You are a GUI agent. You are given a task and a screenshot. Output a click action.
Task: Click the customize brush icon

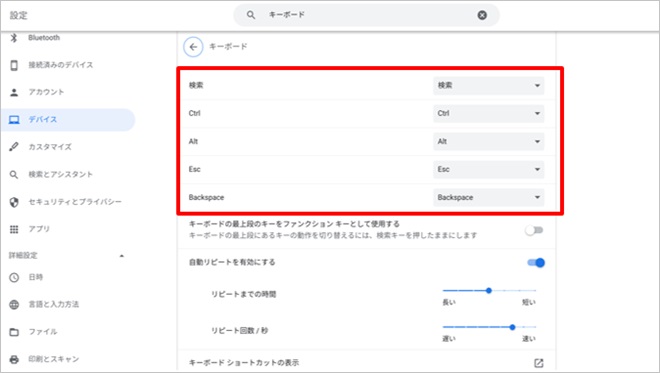[14, 147]
